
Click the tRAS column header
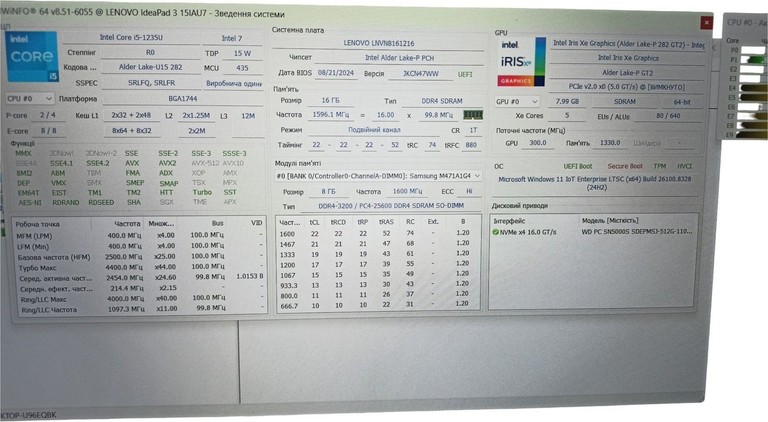386,222
